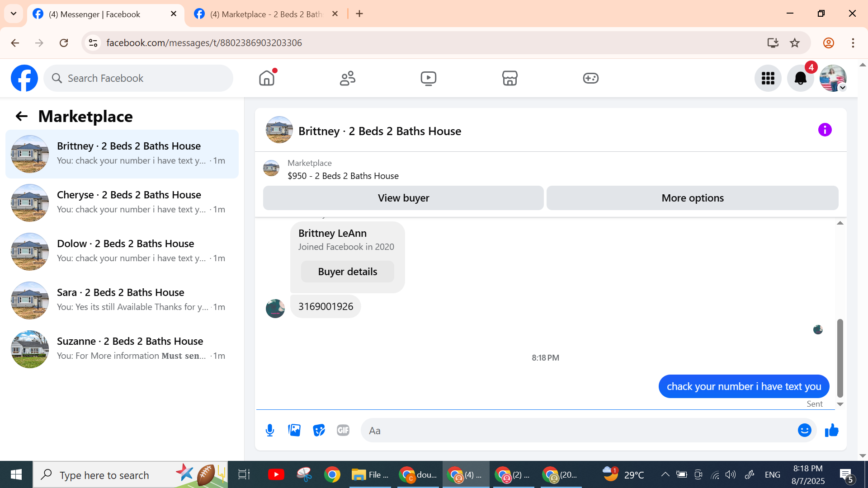The image size is (868, 488).
Task: Focus the Search Facebook box
Action: pos(138,78)
